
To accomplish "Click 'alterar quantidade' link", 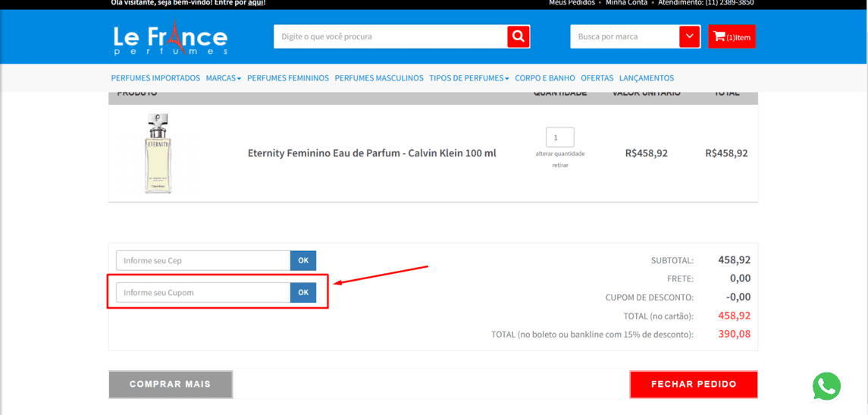I will coord(559,153).
